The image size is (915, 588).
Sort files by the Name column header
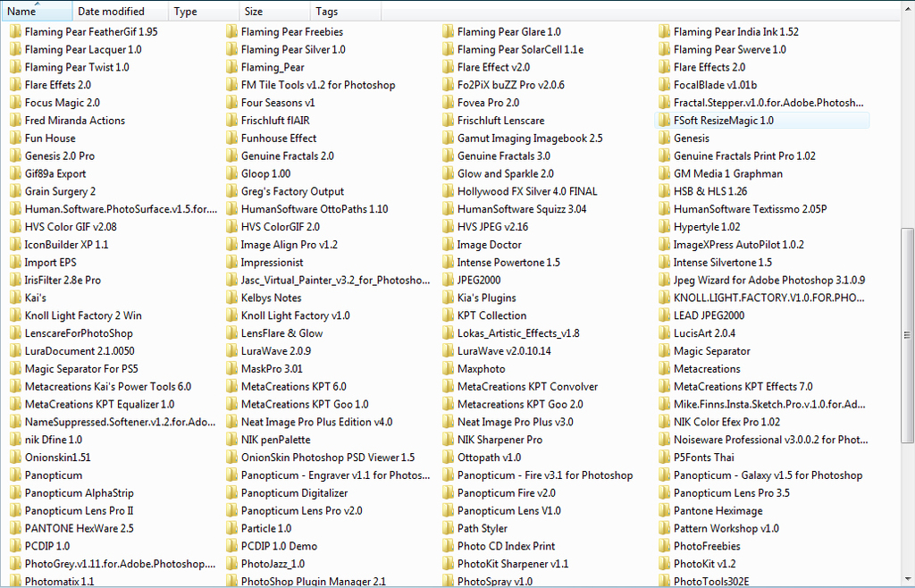pyautogui.click(x=36, y=11)
